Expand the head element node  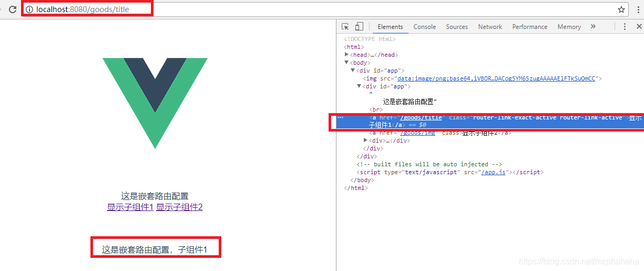[x=346, y=55]
